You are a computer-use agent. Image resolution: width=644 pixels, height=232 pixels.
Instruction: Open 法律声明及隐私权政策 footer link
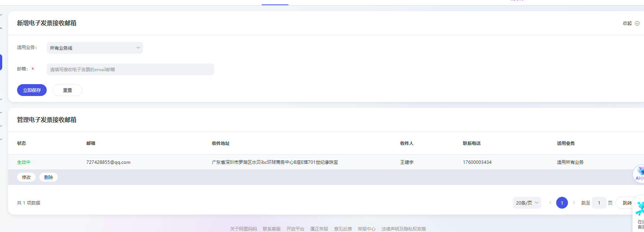404,229
